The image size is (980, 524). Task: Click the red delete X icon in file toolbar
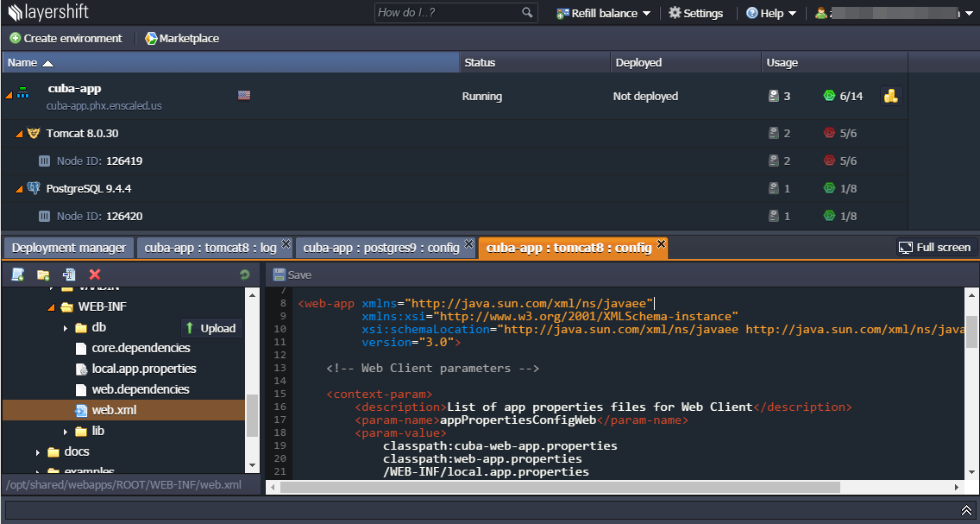pyautogui.click(x=95, y=275)
